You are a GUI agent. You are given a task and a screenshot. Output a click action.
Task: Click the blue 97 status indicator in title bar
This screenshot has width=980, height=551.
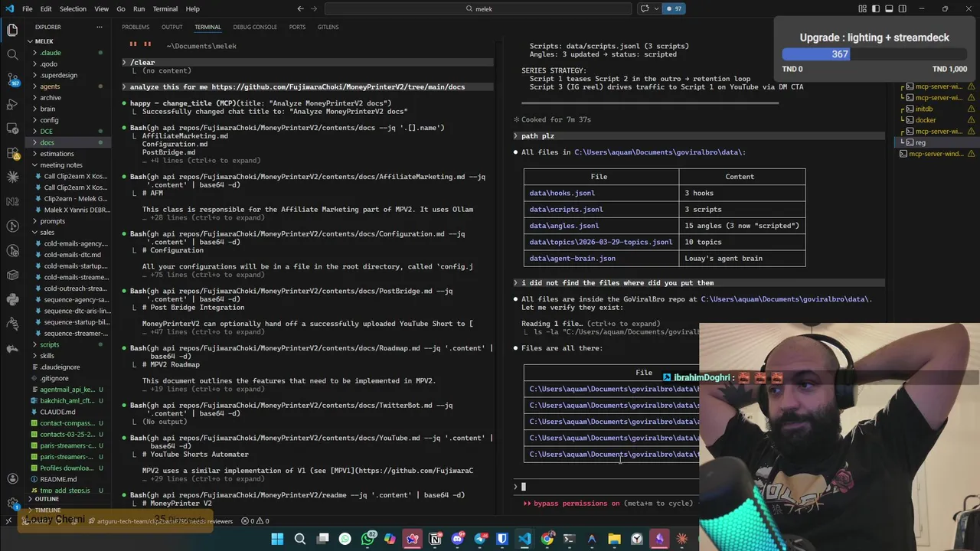[x=675, y=8]
